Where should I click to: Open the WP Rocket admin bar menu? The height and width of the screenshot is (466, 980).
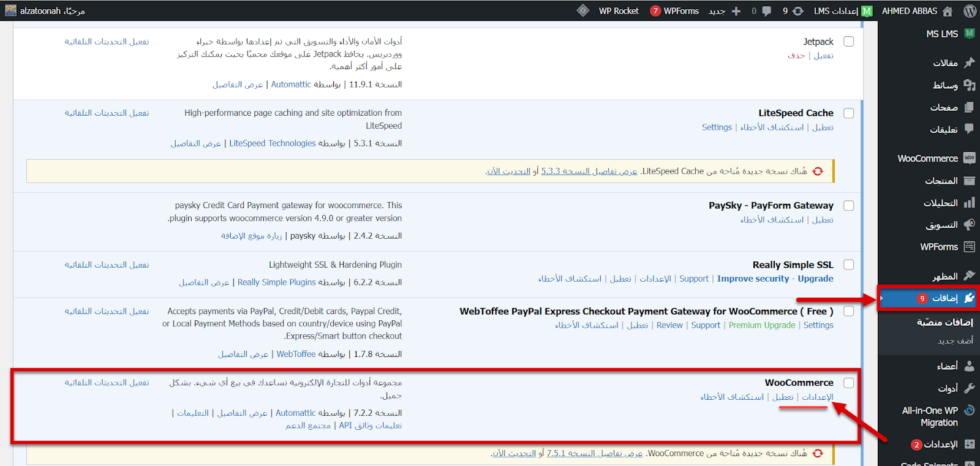coord(619,11)
